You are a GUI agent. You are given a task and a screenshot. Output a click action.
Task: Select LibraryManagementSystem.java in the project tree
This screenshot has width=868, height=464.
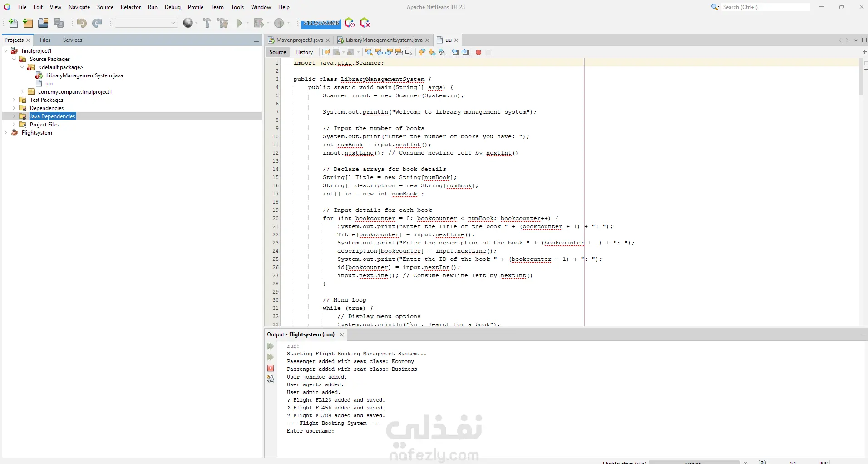(x=84, y=75)
